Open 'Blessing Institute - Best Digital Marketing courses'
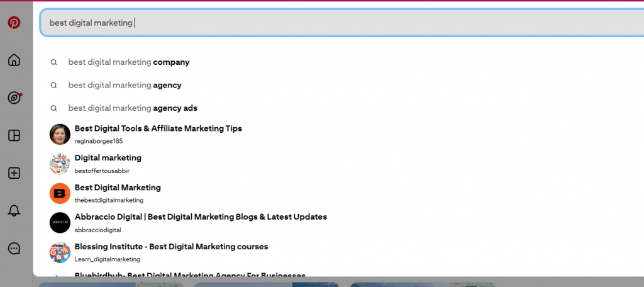This screenshot has height=287, width=644. (x=171, y=247)
